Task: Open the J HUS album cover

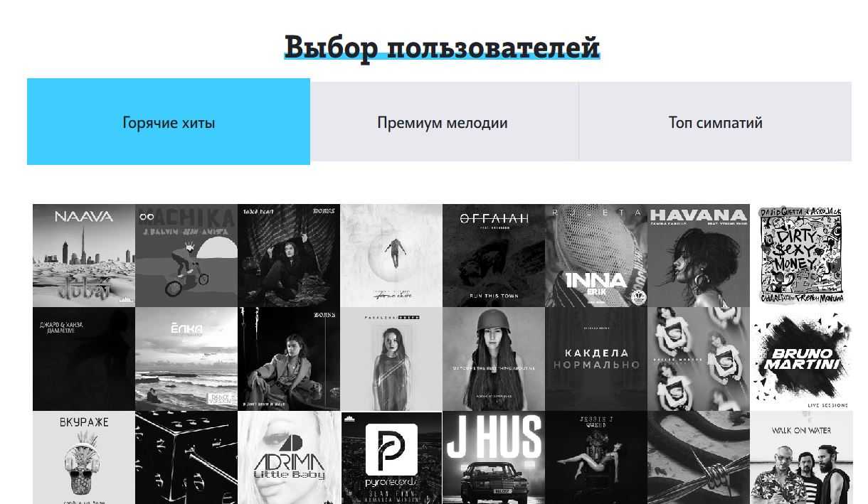Action: click(494, 457)
